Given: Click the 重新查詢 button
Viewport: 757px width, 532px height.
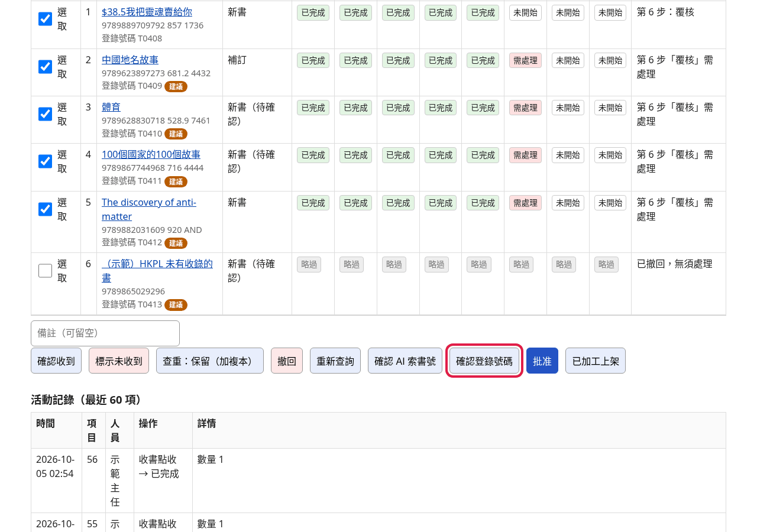Looking at the screenshot, I should point(335,361).
